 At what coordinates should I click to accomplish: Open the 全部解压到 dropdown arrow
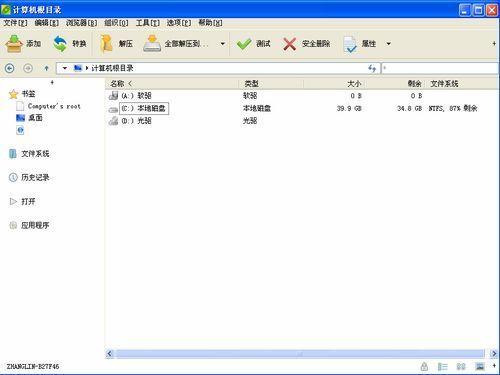tap(223, 44)
